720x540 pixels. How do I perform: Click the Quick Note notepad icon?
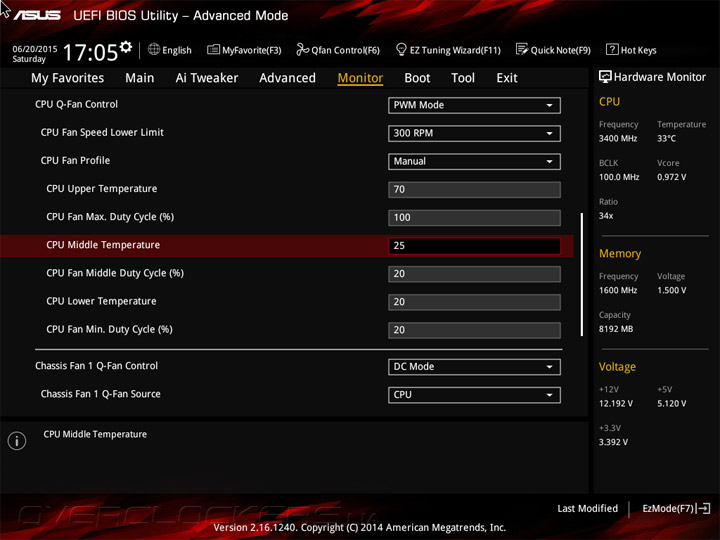pyautogui.click(x=522, y=49)
